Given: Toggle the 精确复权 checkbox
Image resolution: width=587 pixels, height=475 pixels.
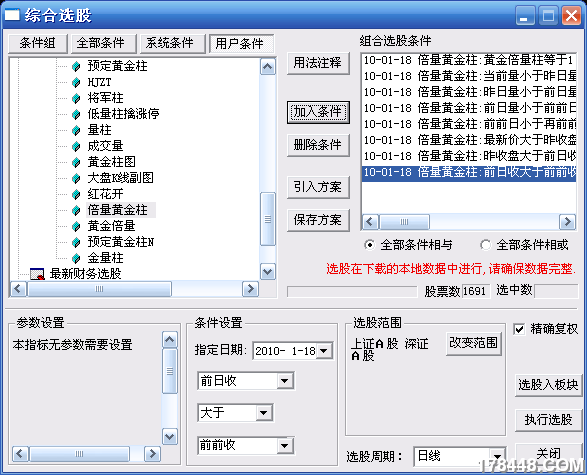Looking at the screenshot, I should [x=519, y=329].
